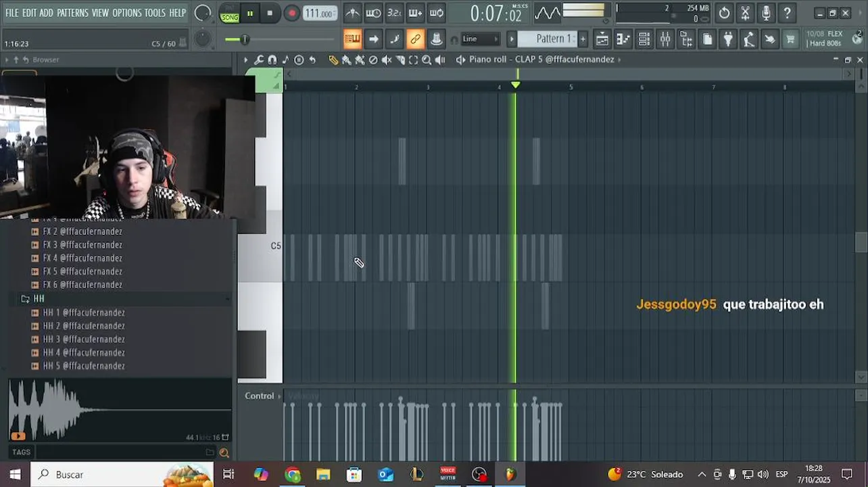Select HH 3 @fffacufernandez sample
The width and height of the screenshot is (868, 487).
pyautogui.click(x=84, y=340)
